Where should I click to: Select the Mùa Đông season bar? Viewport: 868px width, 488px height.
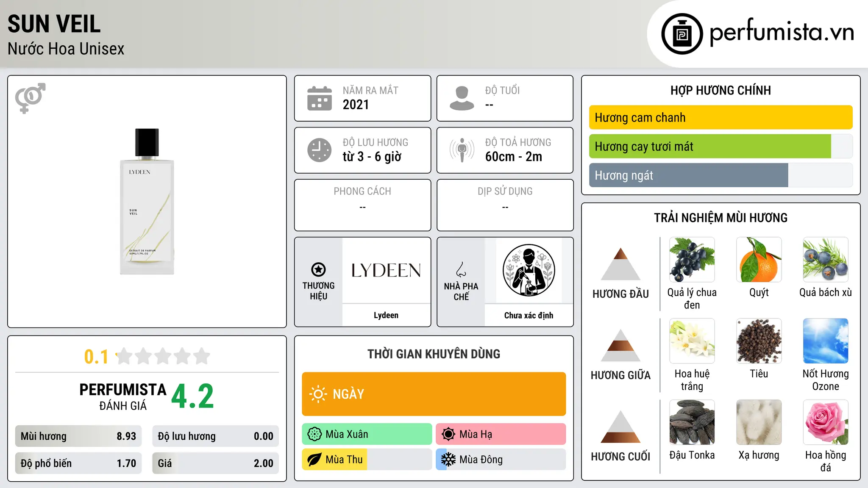point(501,460)
